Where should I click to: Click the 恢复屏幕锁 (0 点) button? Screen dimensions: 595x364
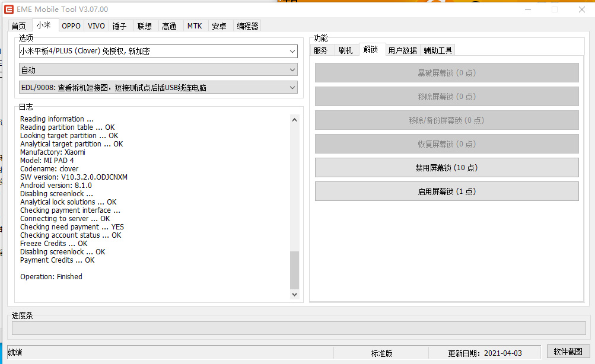pyautogui.click(x=447, y=144)
